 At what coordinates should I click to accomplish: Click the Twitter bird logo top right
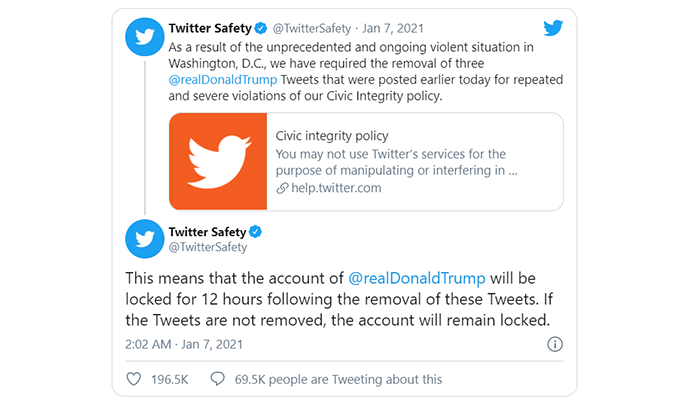tap(553, 28)
